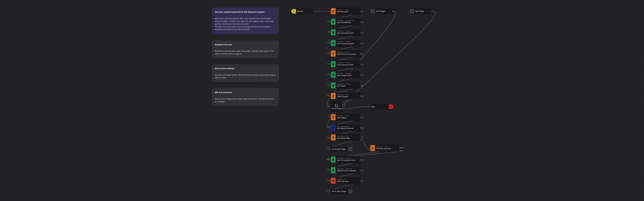
Task: Click the red Stop node icon
Action: coord(391,107)
